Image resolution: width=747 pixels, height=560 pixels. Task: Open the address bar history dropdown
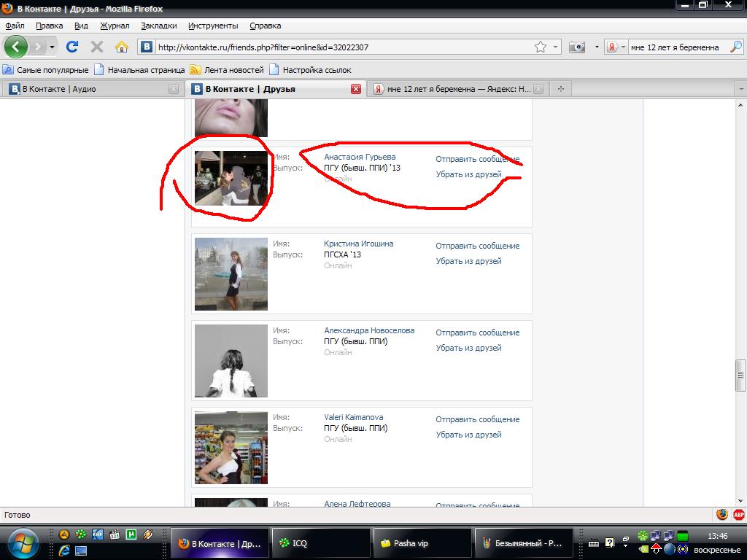(x=555, y=47)
